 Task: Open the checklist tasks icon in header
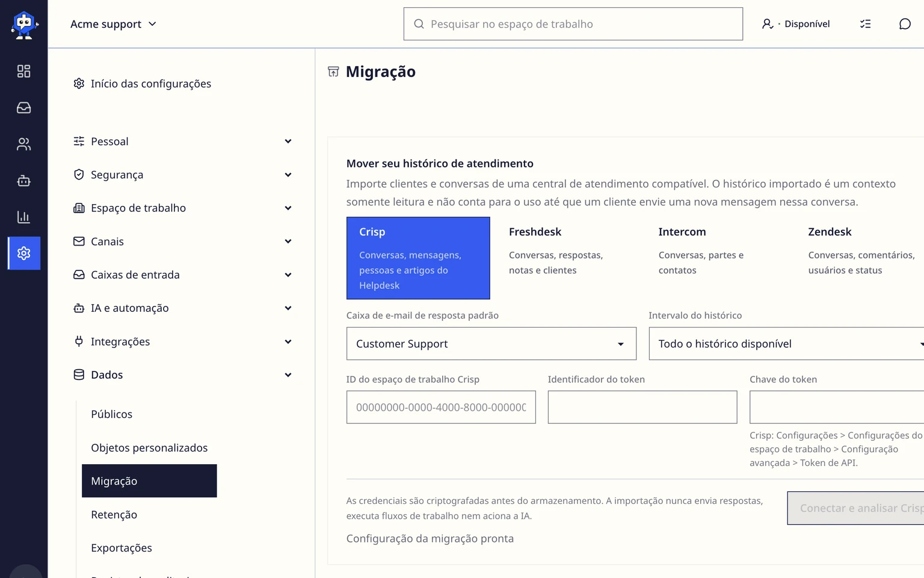click(x=865, y=24)
